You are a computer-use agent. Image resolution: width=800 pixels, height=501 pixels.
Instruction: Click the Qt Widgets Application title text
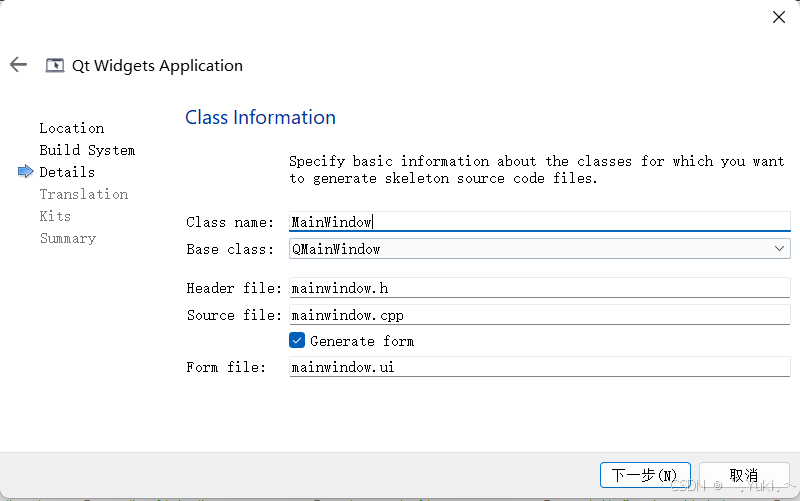pos(157,66)
